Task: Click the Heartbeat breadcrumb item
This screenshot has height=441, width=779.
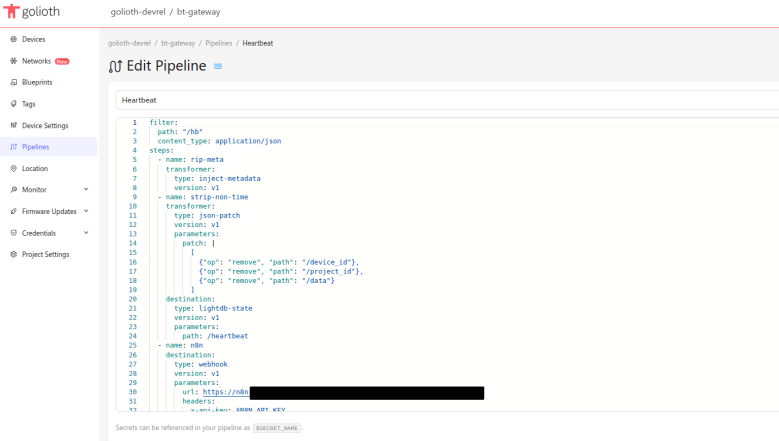Action: pyautogui.click(x=258, y=43)
